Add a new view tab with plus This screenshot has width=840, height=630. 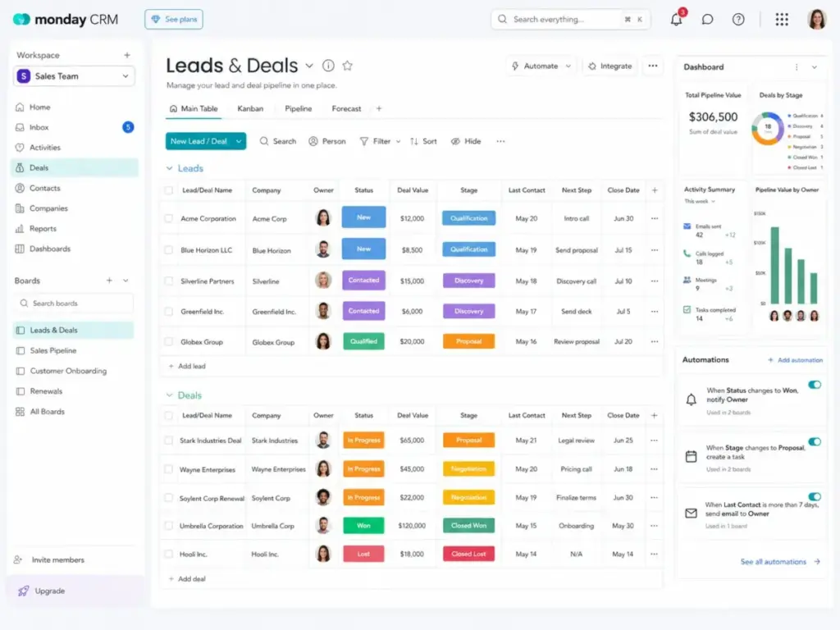[x=379, y=108]
